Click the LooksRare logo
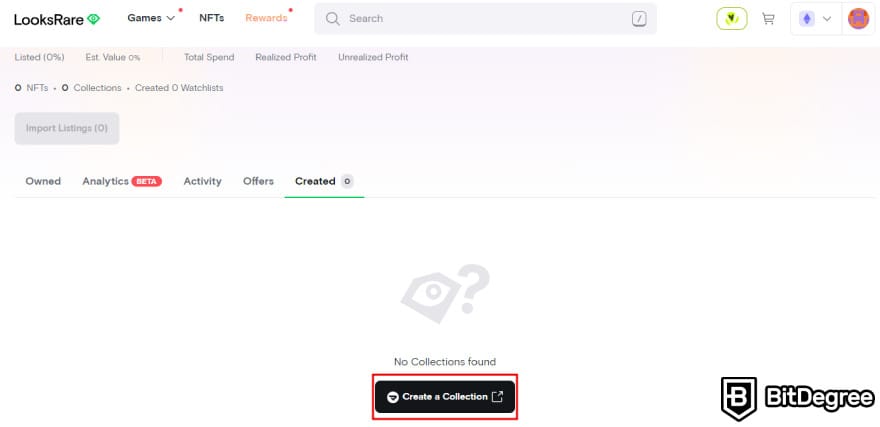880x427 pixels. 57,18
